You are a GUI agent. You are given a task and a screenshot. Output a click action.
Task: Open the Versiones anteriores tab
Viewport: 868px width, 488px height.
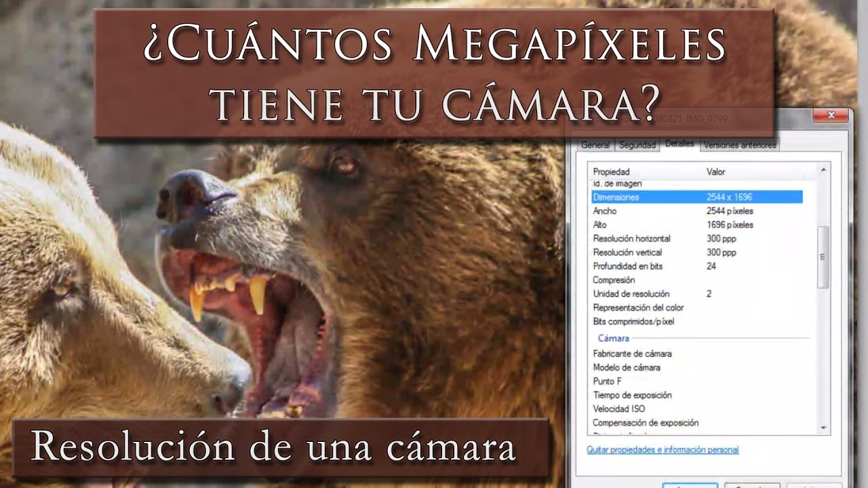coord(739,145)
